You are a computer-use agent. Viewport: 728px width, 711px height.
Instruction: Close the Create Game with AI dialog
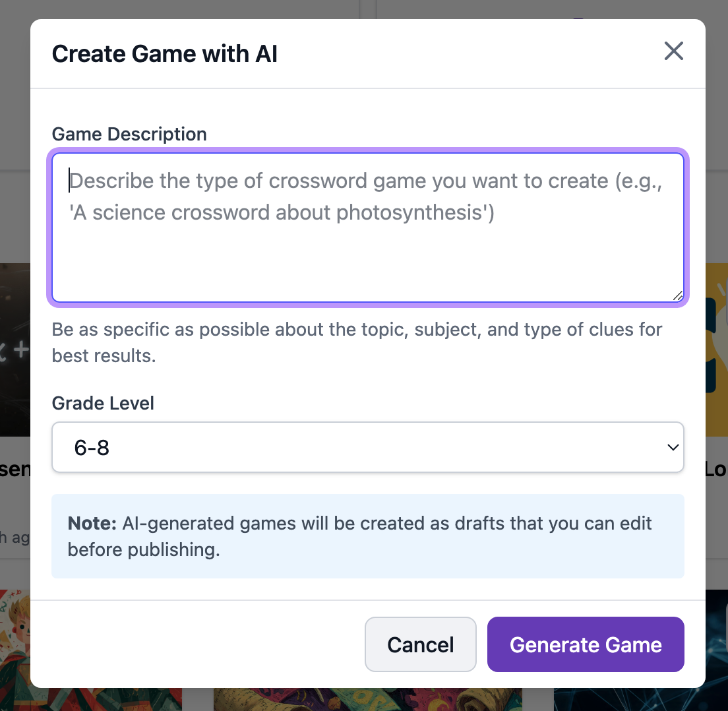(x=673, y=51)
